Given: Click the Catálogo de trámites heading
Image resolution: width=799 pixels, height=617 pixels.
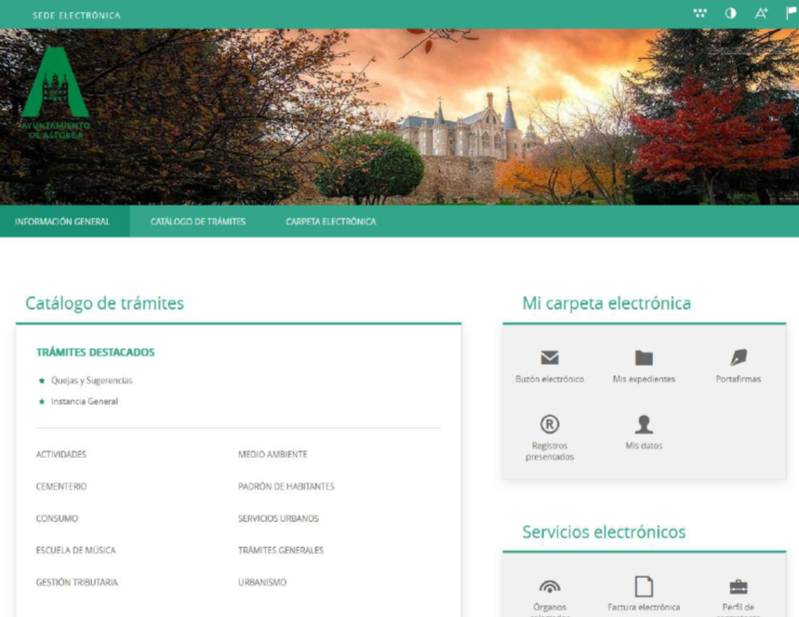Looking at the screenshot, I should coord(104,303).
